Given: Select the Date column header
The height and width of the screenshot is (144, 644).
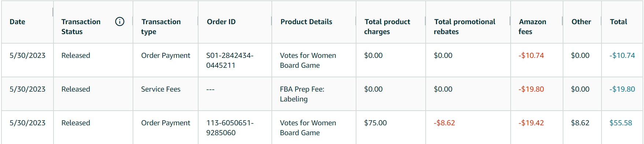Looking at the screenshot, I should [17, 22].
